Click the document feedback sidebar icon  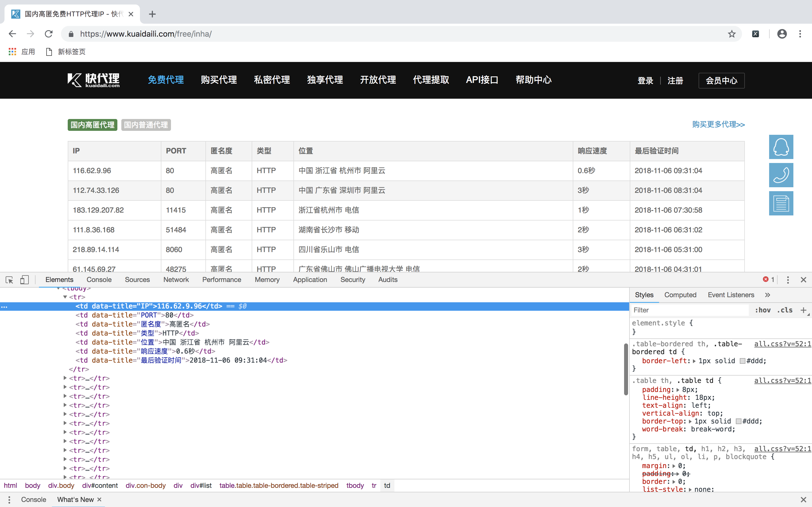pos(781,203)
